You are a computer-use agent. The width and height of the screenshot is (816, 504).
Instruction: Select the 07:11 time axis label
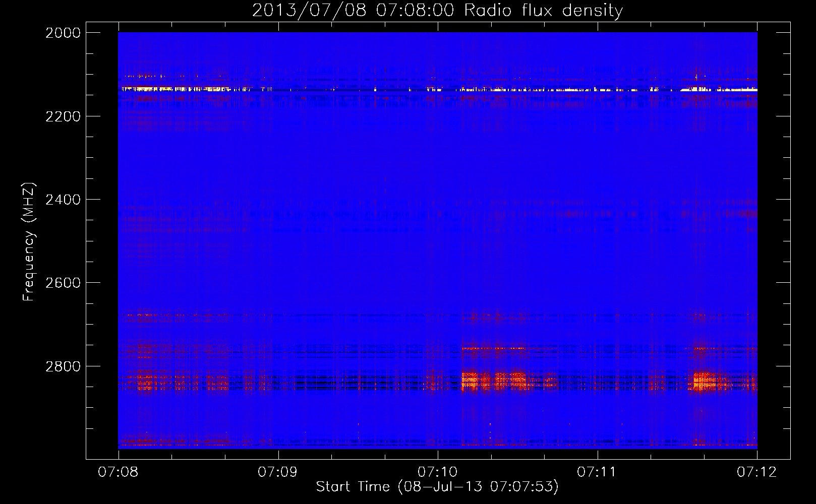[597, 472]
